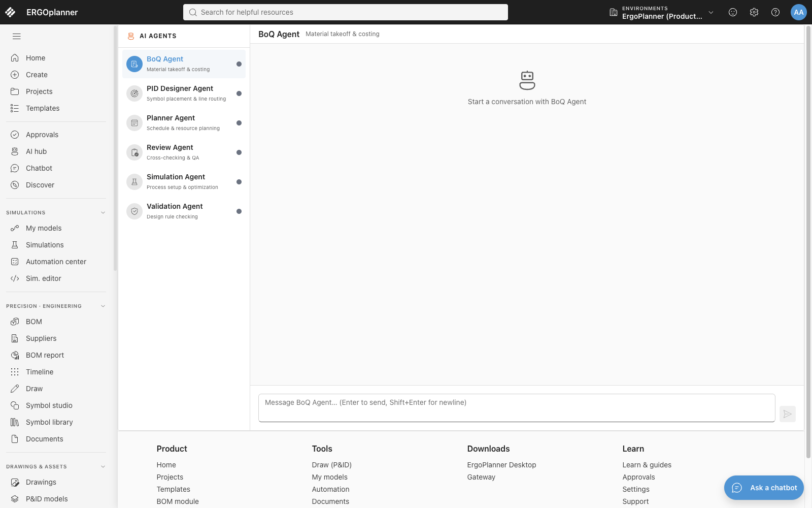Click the Support footer link

(635, 501)
